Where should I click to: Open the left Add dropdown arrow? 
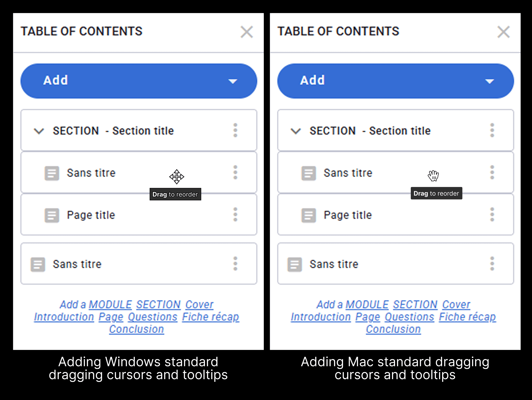pyautogui.click(x=233, y=81)
